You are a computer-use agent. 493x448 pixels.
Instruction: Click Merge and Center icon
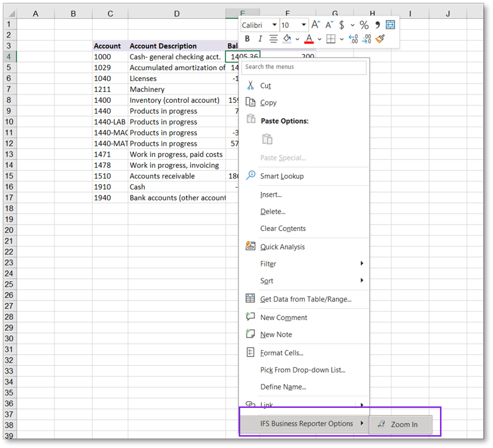click(390, 25)
